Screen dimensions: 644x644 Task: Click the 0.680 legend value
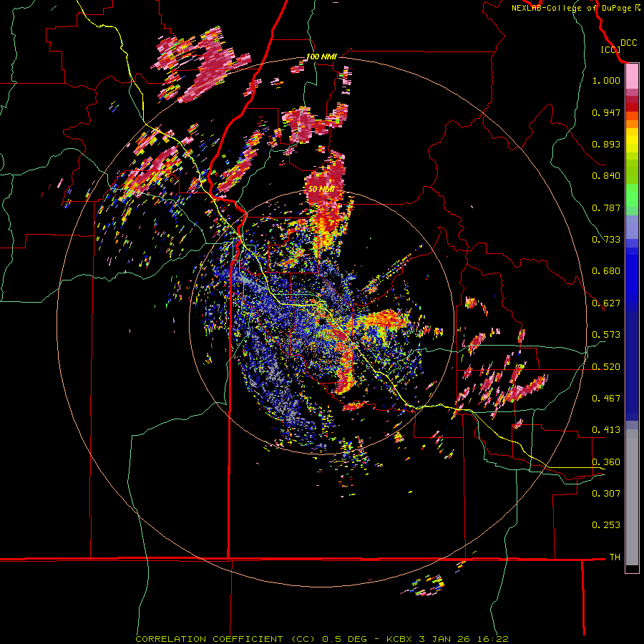click(x=606, y=271)
